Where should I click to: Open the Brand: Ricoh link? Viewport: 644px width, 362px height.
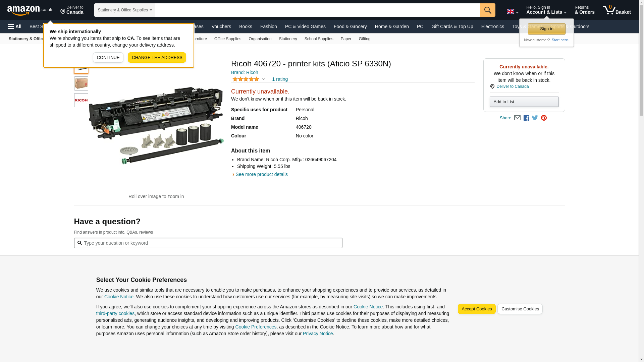[245, 72]
